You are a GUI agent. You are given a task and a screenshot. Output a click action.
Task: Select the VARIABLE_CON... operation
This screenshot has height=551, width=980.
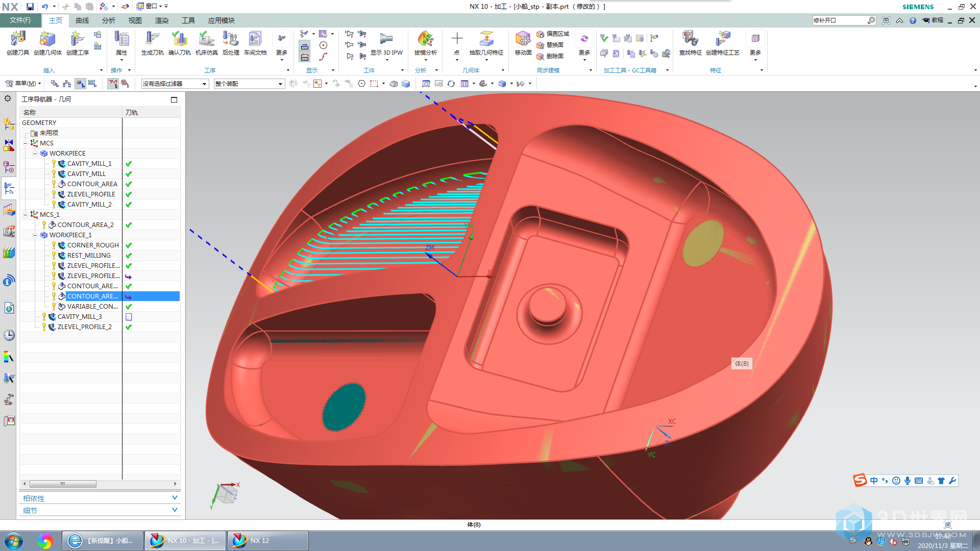[x=92, y=307]
